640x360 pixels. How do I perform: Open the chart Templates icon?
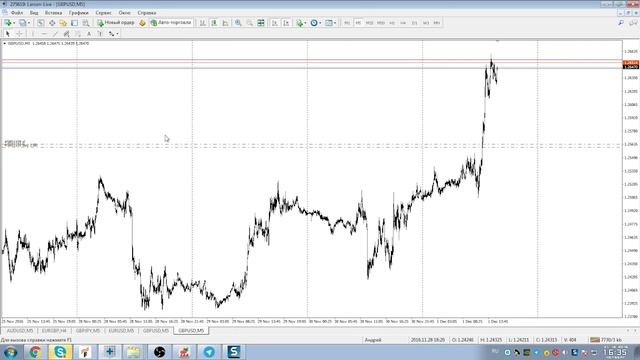pos(329,23)
